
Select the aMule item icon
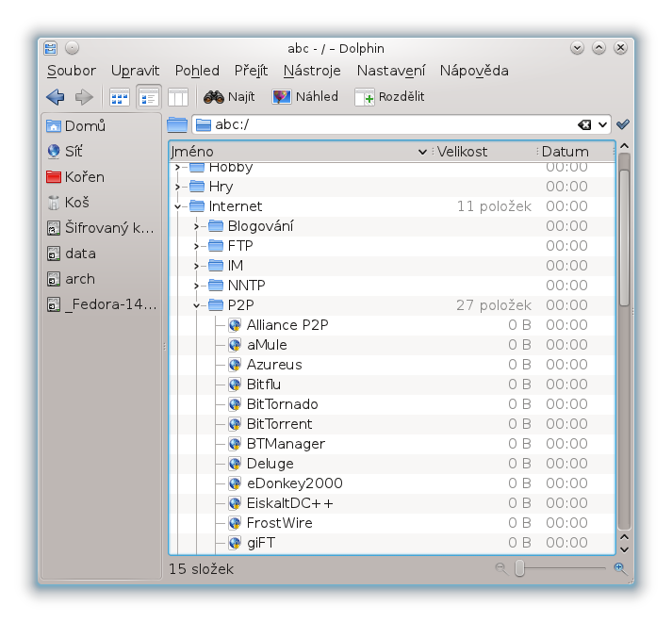[x=235, y=345]
